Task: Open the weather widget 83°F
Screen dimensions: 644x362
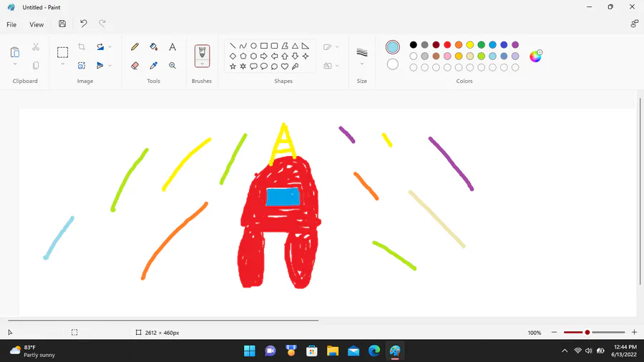Action: tap(32, 351)
